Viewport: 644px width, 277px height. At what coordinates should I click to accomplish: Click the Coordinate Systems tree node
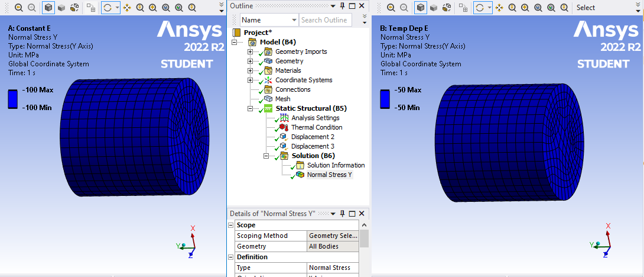pos(304,80)
